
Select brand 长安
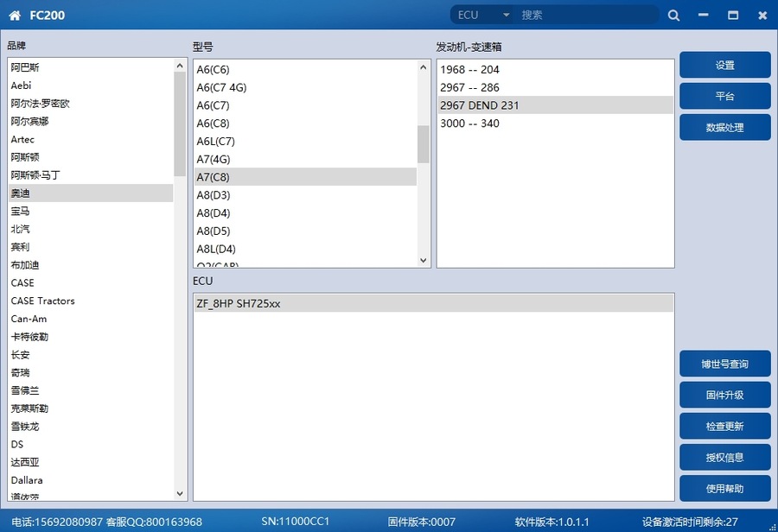click(91, 354)
